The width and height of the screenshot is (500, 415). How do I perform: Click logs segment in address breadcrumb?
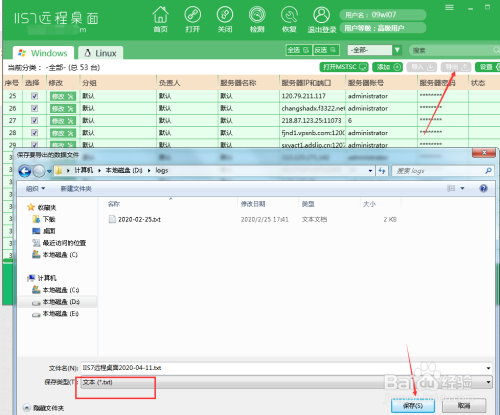tap(162, 170)
